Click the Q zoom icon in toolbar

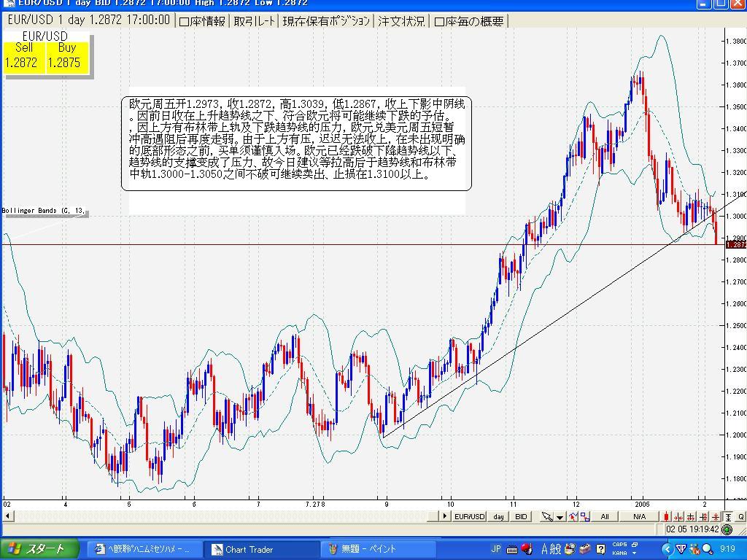740,516
